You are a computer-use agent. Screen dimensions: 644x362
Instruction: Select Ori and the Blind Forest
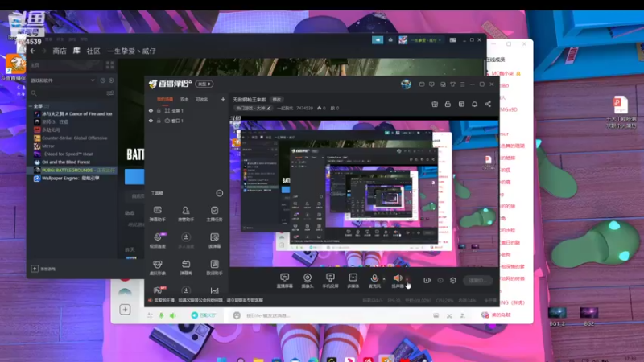(x=66, y=162)
